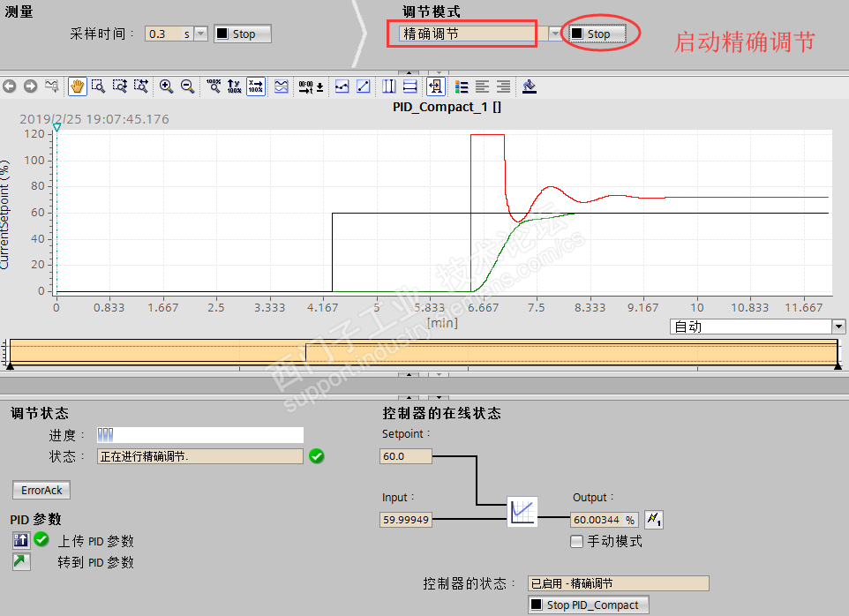Image resolution: width=849 pixels, height=616 pixels.
Task: Click the linear interpolation line icon
Action: [x=364, y=86]
